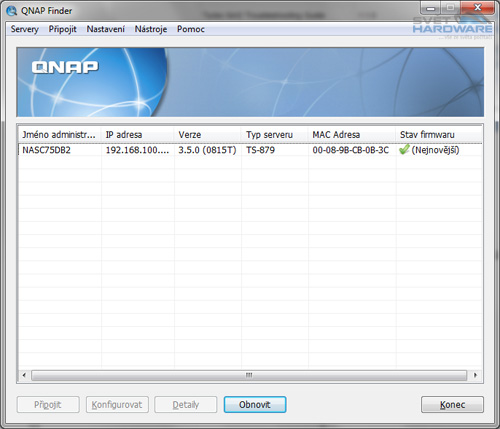
Task: Sort by the Verze column header
Action: pyautogui.click(x=208, y=135)
